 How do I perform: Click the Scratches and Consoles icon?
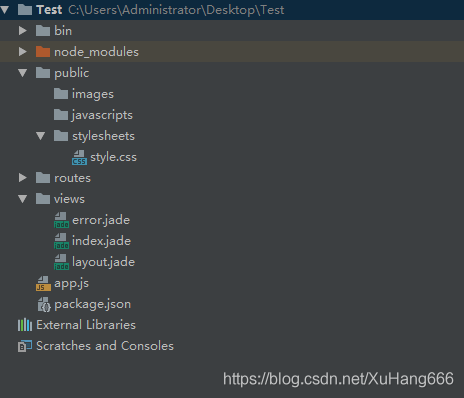[x=25, y=346]
